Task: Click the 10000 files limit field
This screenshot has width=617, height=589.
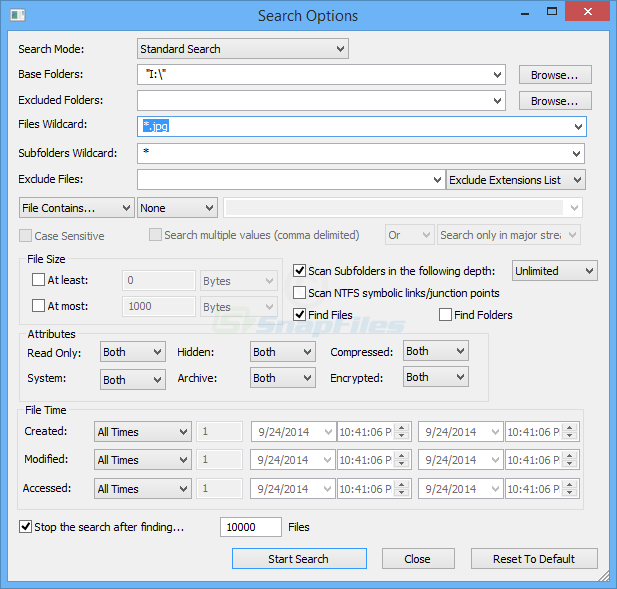Action: point(251,527)
